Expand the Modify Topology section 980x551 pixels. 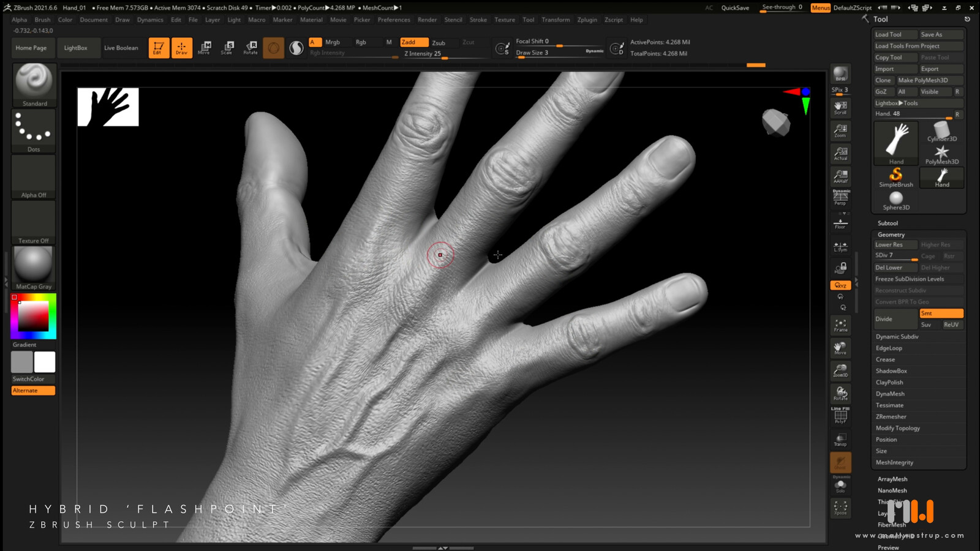point(898,428)
